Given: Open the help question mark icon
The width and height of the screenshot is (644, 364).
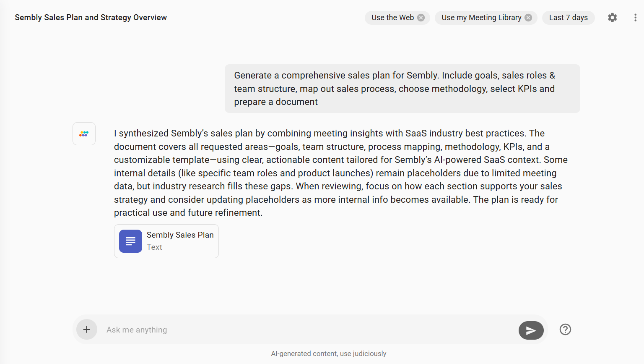Looking at the screenshot, I should pyautogui.click(x=565, y=330).
